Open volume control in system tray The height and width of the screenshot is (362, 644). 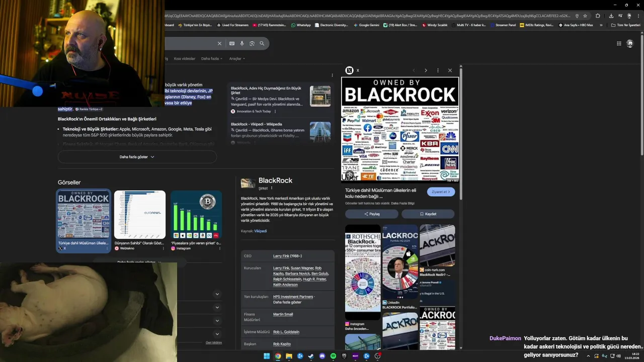[x=618, y=356]
